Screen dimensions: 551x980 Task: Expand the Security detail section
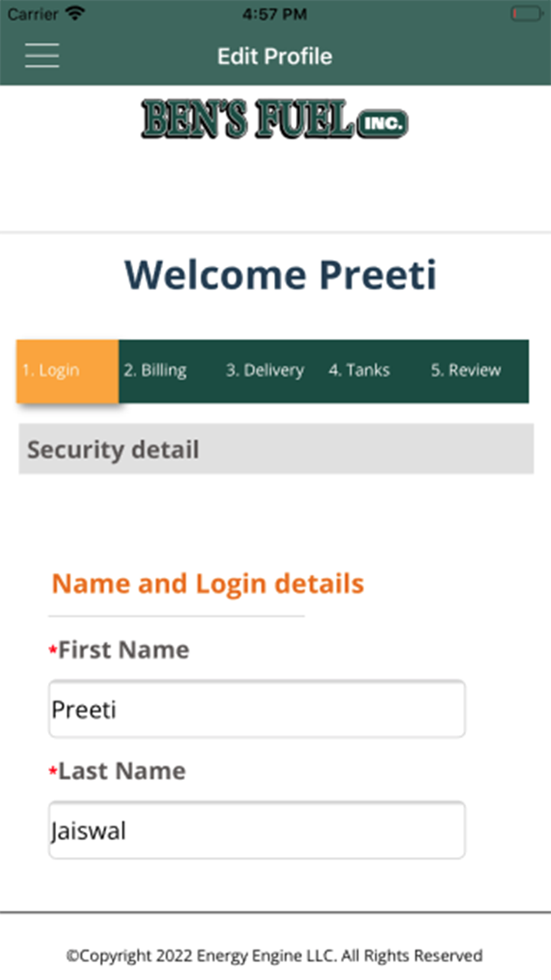click(x=275, y=449)
